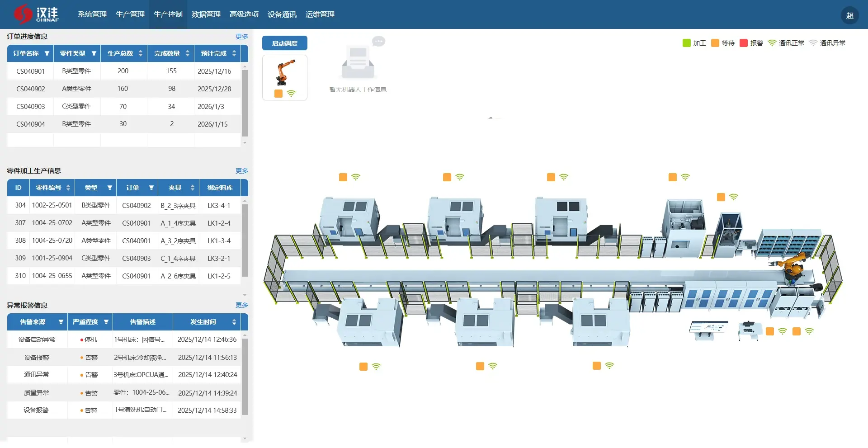The image size is (868, 448).
Task: Sort alarms by 发生时间 arrows
Action: tap(234, 322)
